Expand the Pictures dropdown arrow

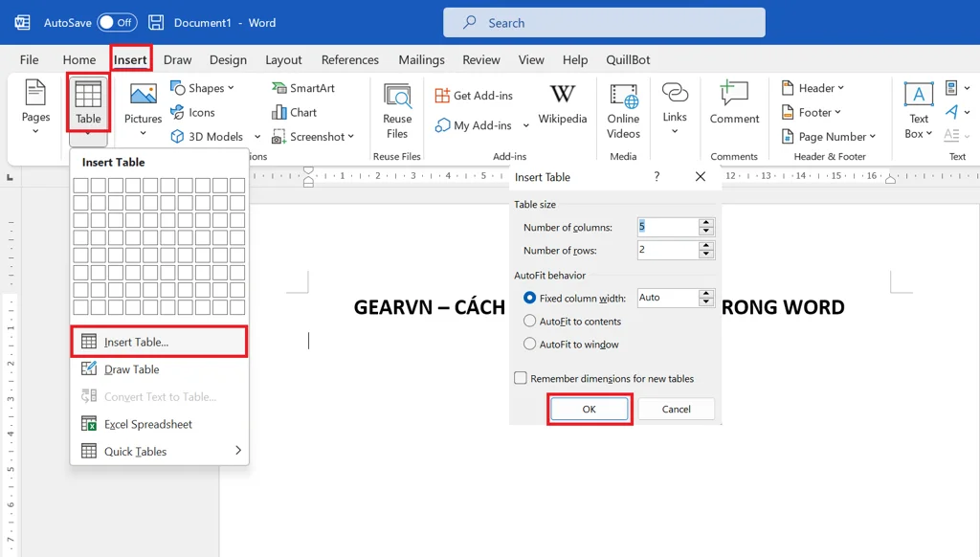[x=144, y=132]
